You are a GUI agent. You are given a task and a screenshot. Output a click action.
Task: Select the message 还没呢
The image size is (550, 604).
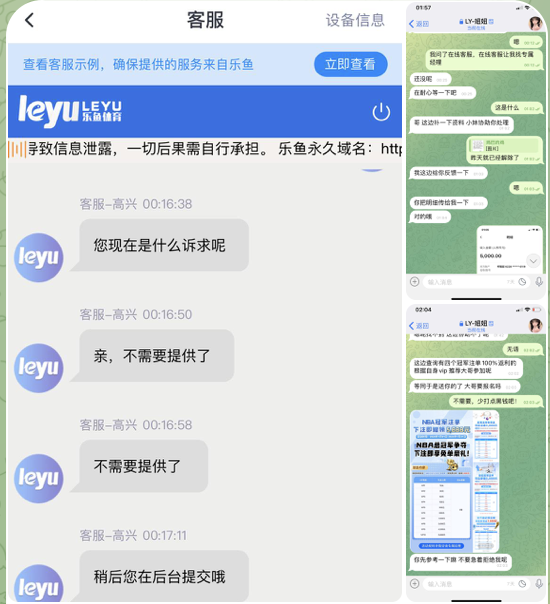(x=430, y=79)
